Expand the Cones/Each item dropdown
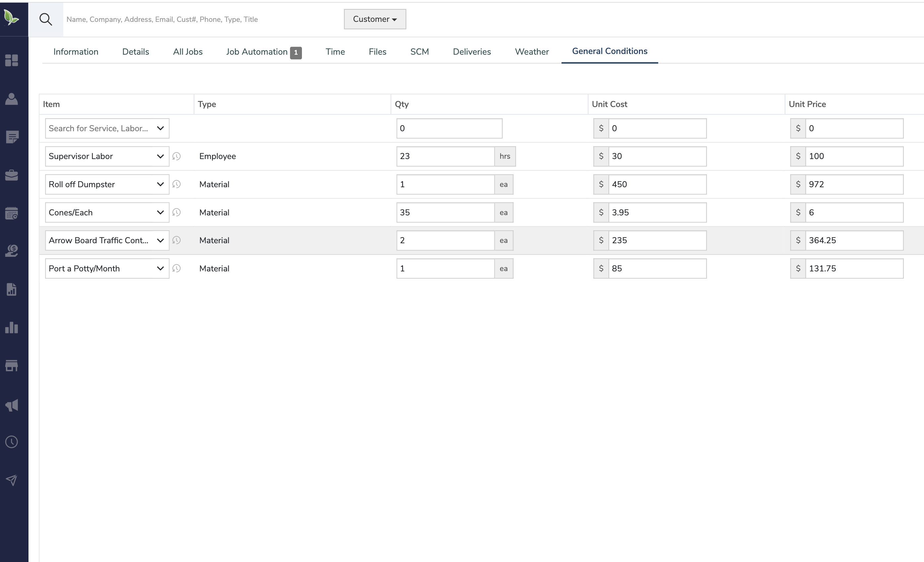Viewport: 924px width, 562px height. pyautogui.click(x=107, y=213)
